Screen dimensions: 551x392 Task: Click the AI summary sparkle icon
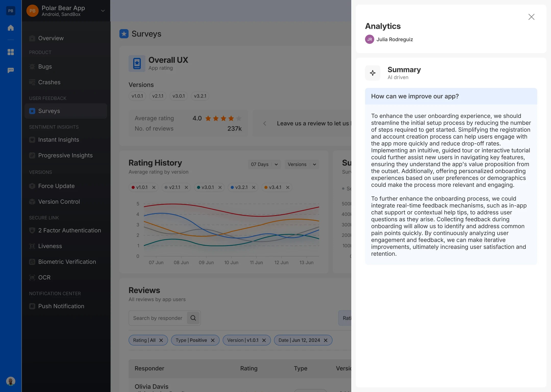tap(373, 73)
